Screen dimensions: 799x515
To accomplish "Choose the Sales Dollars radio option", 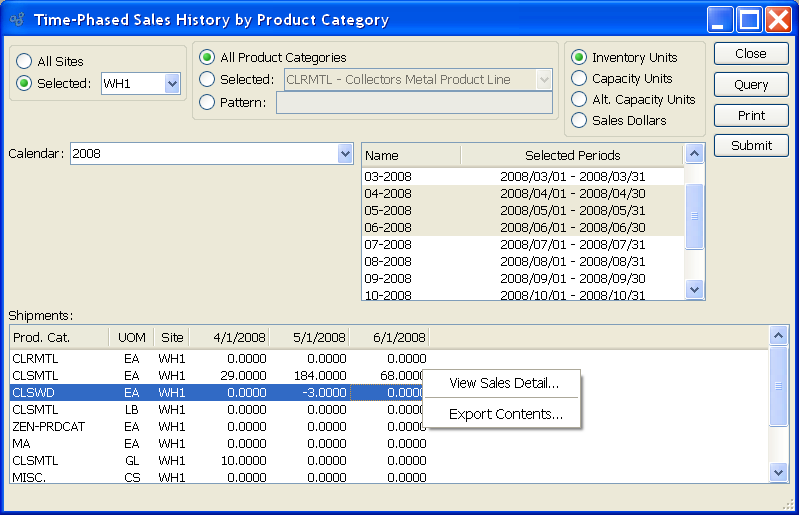I will [579, 121].
